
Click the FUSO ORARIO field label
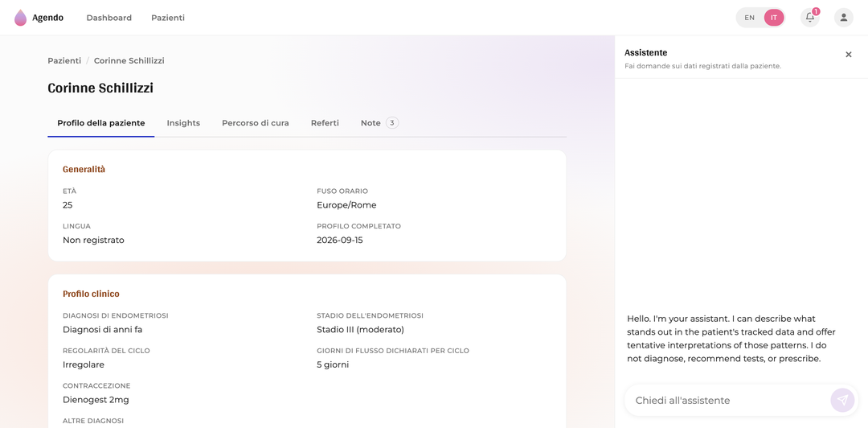coord(342,191)
